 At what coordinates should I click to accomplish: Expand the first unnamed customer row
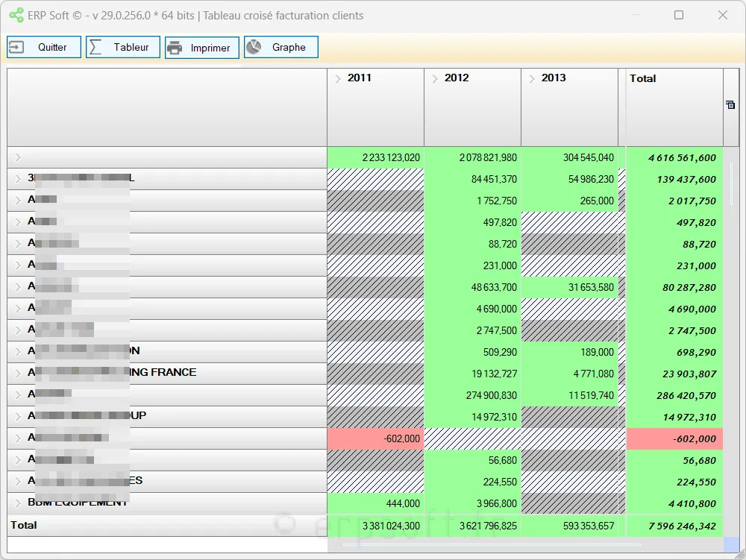pos(18,157)
